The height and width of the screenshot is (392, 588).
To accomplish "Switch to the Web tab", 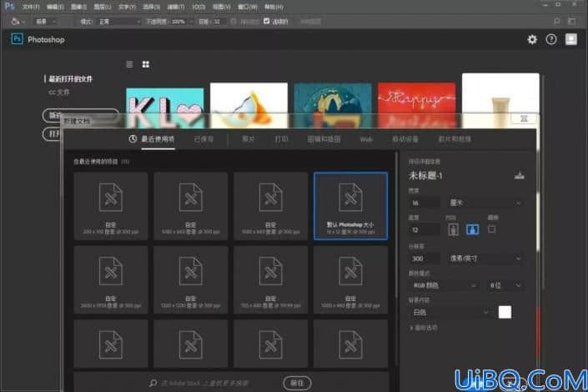I will (366, 139).
